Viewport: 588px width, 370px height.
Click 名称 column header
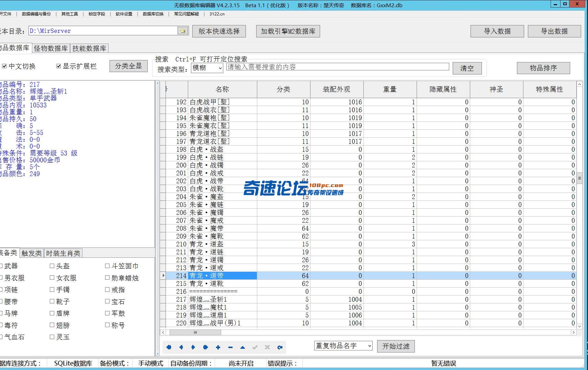[x=222, y=89]
